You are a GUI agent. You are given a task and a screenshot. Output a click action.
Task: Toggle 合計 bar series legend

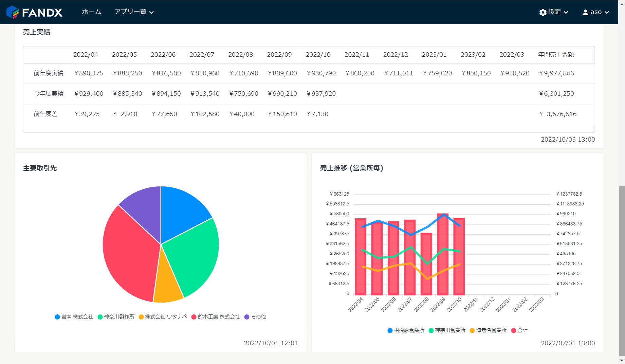(x=519, y=330)
